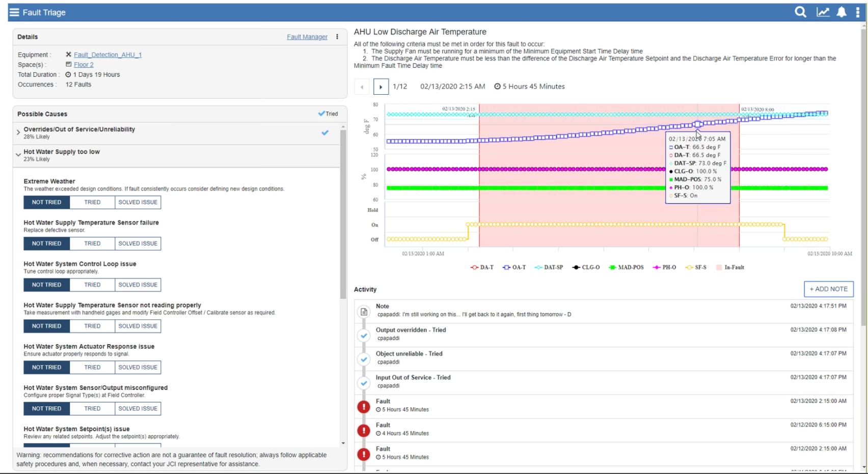Set Hot Water Supply Temperature Sensor failure to Solved Issue

coord(138,243)
